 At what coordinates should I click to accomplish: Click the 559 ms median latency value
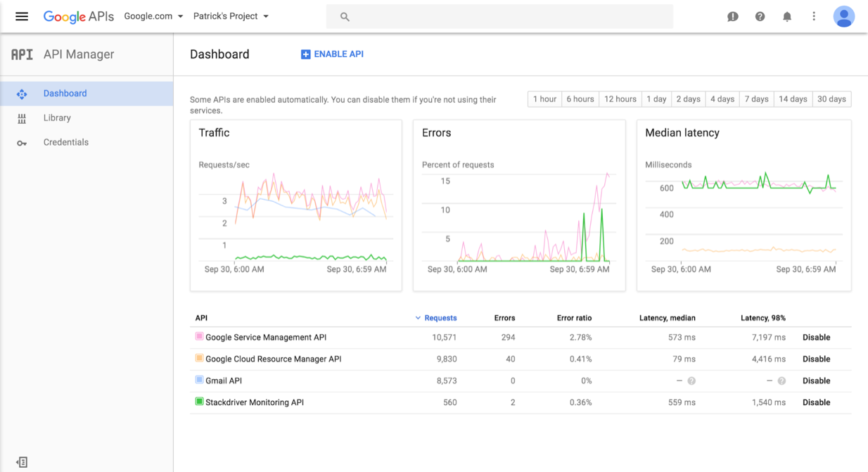682,403
